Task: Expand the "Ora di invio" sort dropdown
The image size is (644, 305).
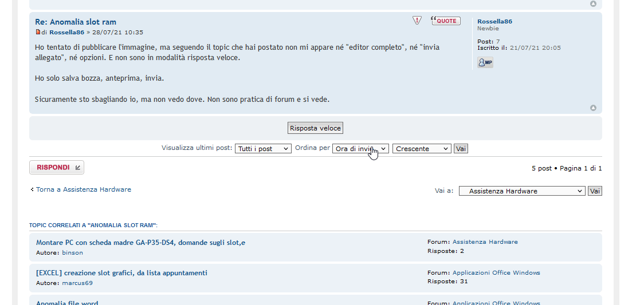Action: (x=360, y=149)
